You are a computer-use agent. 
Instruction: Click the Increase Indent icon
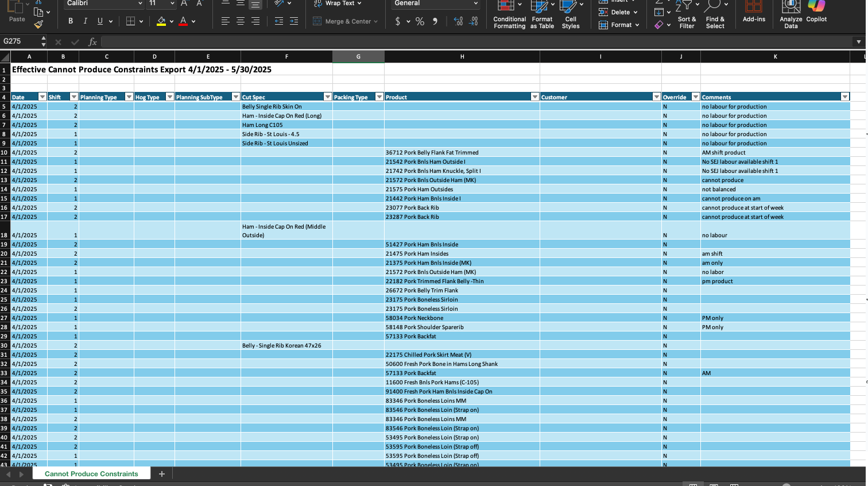(x=294, y=21)
